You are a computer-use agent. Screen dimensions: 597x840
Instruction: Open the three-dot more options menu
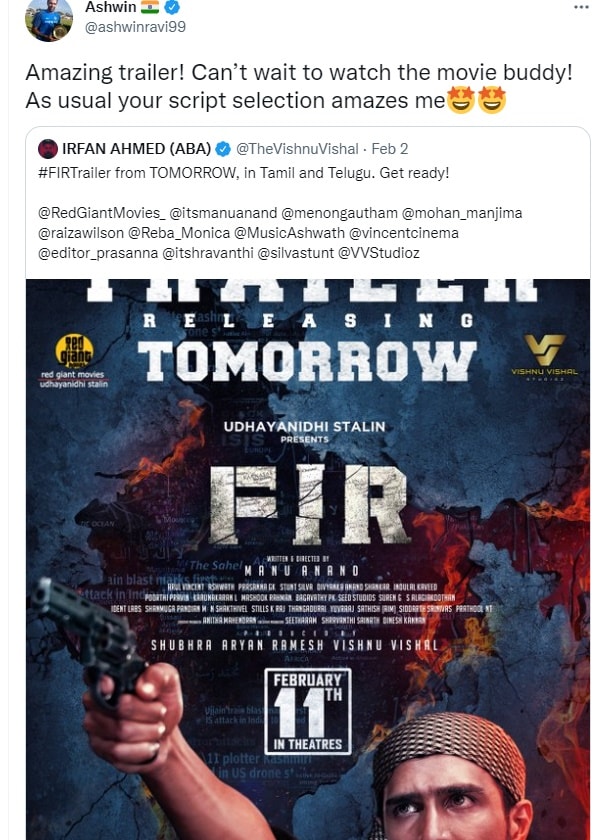click(x=581, y=8)
